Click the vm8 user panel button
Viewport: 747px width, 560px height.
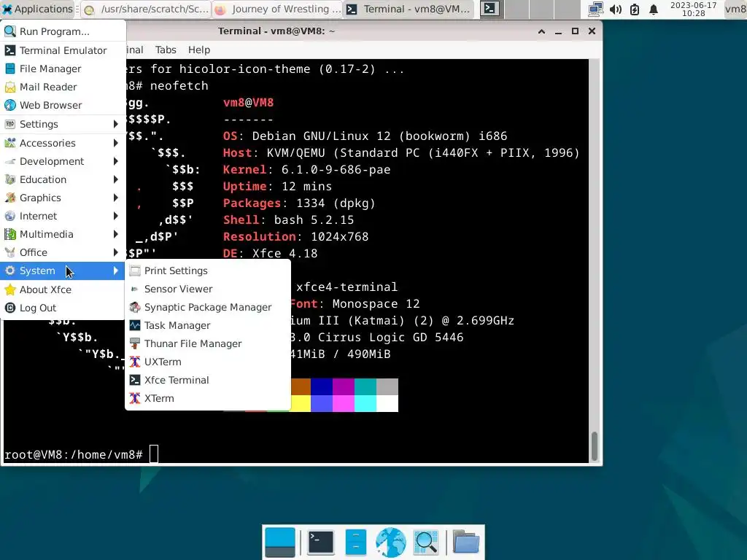pos(735,9)
